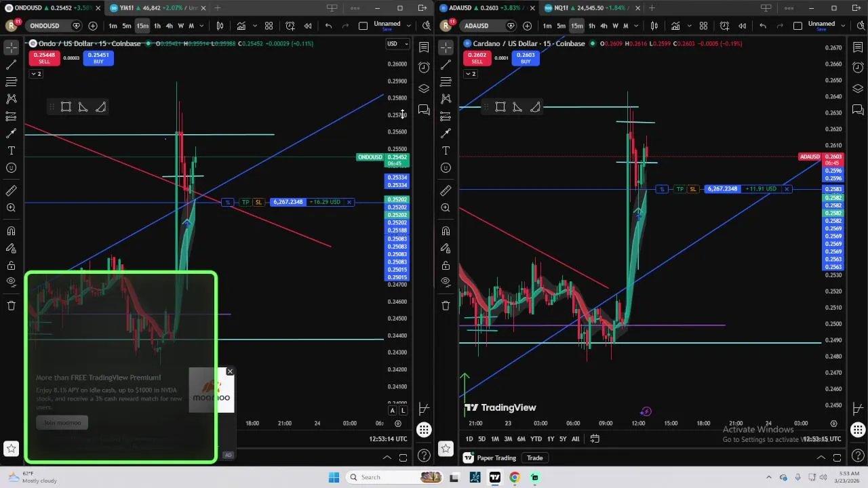The height and width of the screenshot is (488, 868).
Task: Click the 0.2602 SELL button for Cardano
Action: (477, 58)
